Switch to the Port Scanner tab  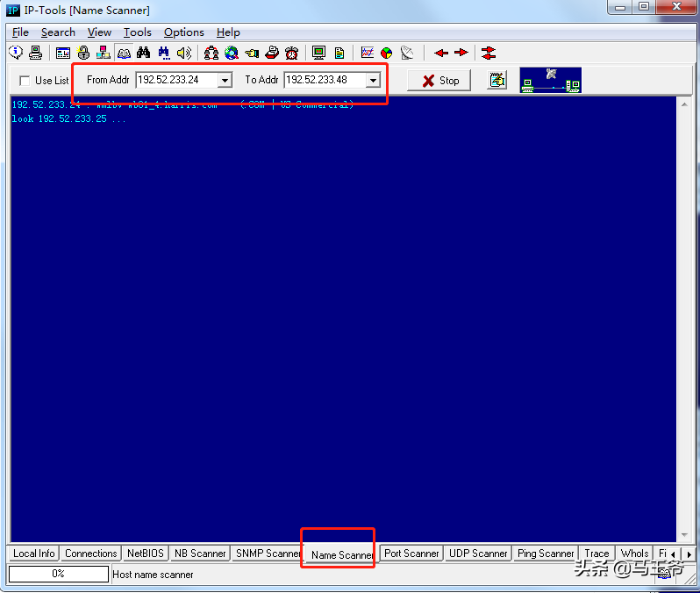[411, 554]
